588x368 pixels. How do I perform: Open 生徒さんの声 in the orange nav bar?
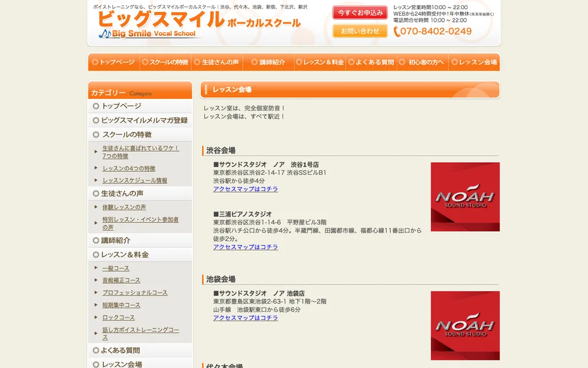[x=216, y=62]
